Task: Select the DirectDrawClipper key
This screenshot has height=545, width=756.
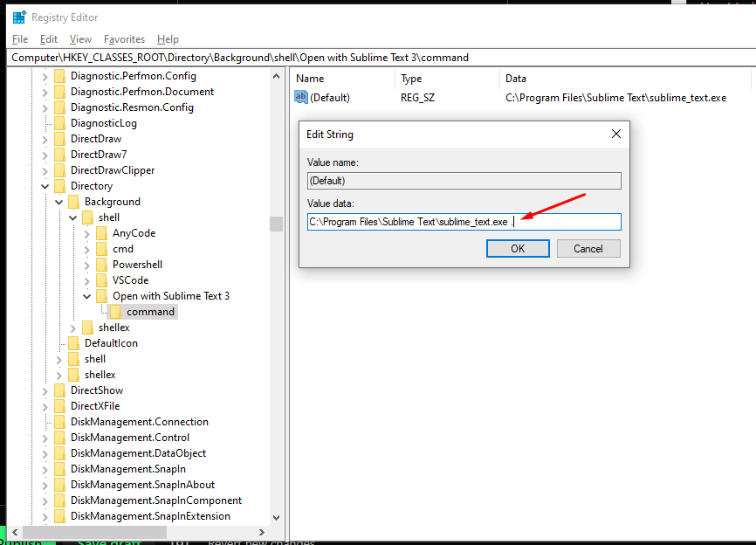Action: point(113,170)
